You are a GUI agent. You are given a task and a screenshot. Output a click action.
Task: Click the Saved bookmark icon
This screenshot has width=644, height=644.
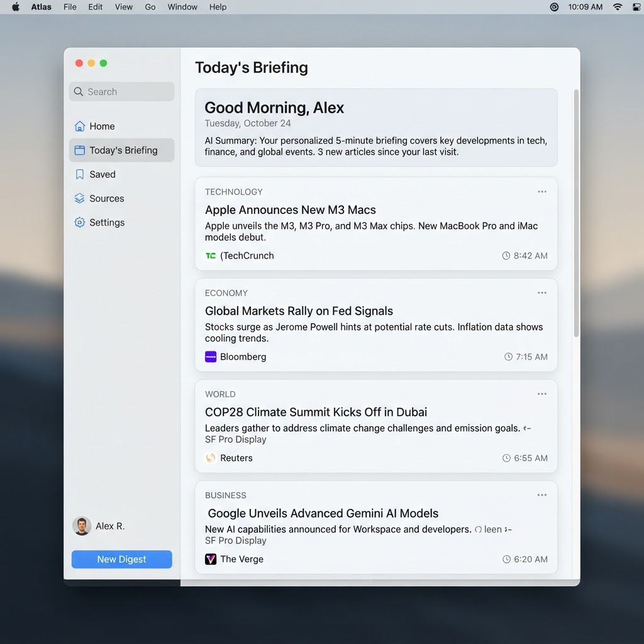tap(80, 174)
